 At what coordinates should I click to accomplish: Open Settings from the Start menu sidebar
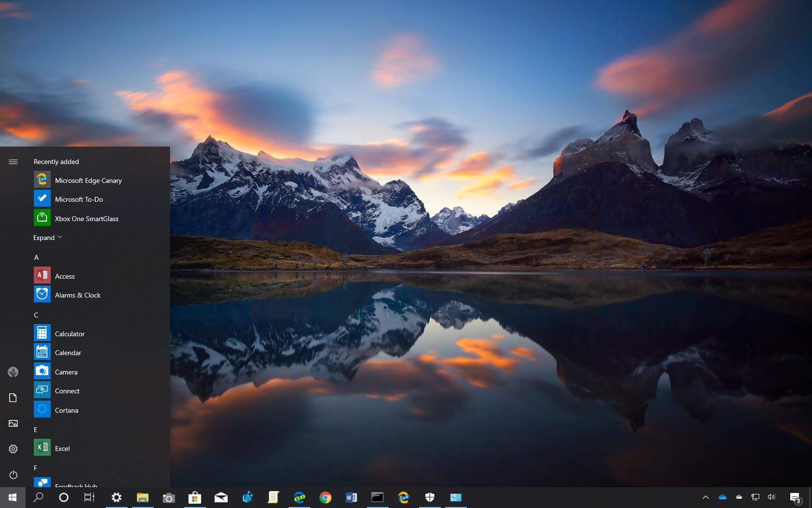coord(13,448)
